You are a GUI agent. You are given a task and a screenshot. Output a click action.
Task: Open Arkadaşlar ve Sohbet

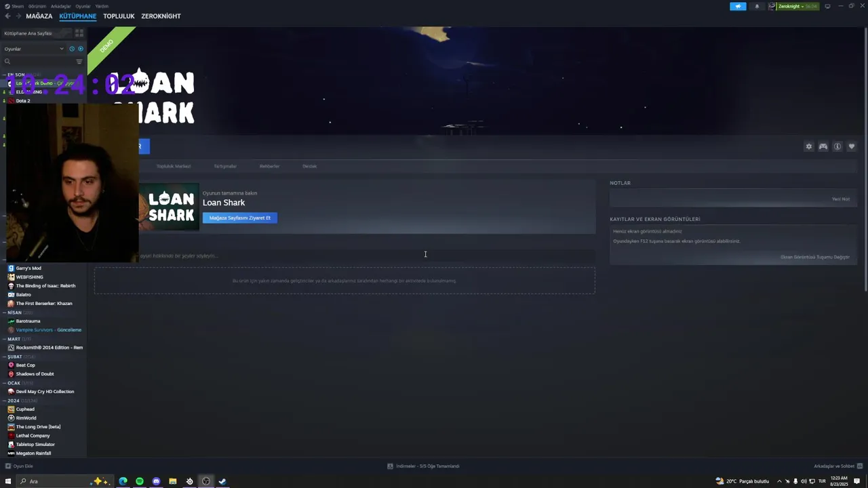click(x=837, y=466)
